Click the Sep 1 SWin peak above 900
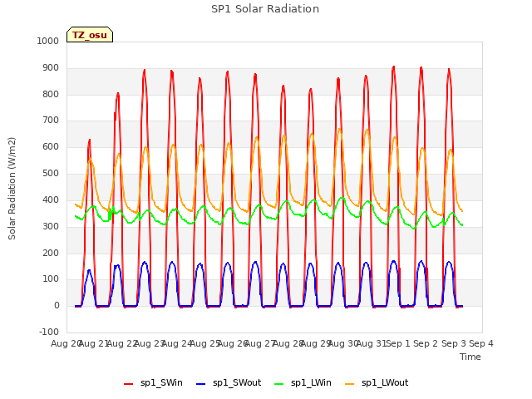532x399 pixels. [x=393, y=66]
